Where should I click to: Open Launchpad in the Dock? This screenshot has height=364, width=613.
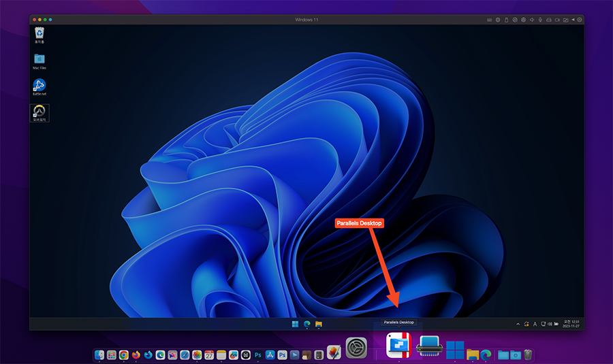[112, 354]
